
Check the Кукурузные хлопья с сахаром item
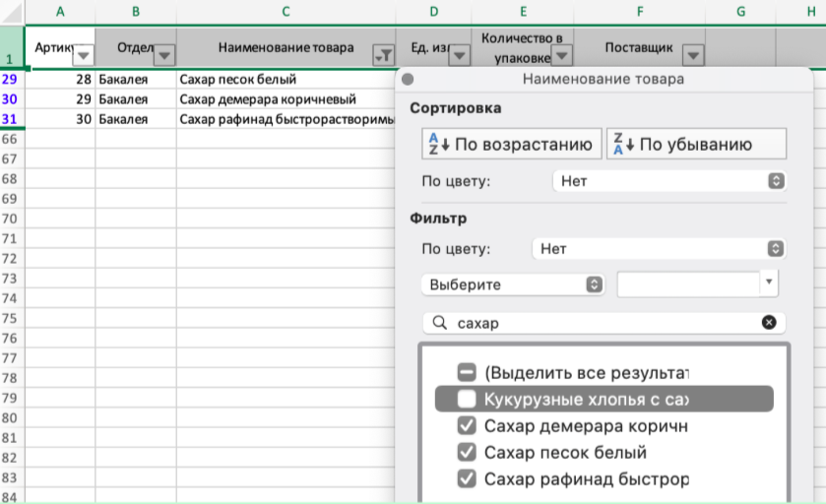click(x=467, y=399)
